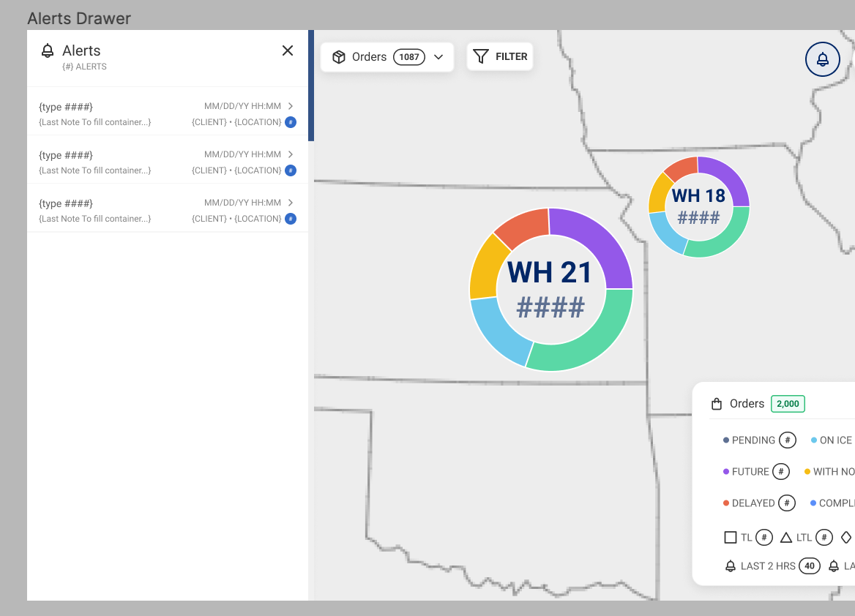
Task: Open the Orders 1087 dropdown
Action: 387,56
